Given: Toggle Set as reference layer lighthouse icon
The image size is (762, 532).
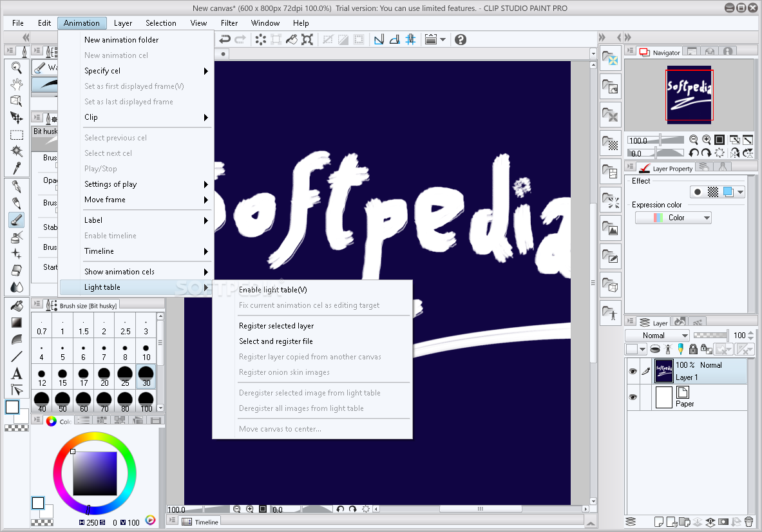Looking at the screenshot, I should point(668,349).
